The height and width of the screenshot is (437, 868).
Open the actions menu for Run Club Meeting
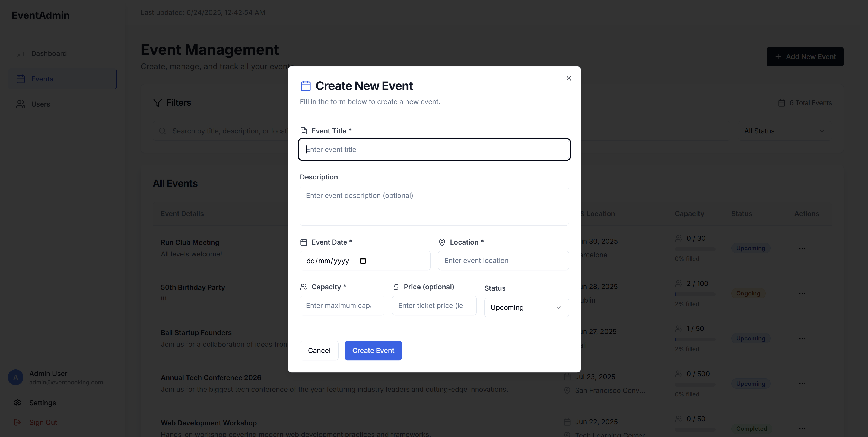tap(802, 248)
